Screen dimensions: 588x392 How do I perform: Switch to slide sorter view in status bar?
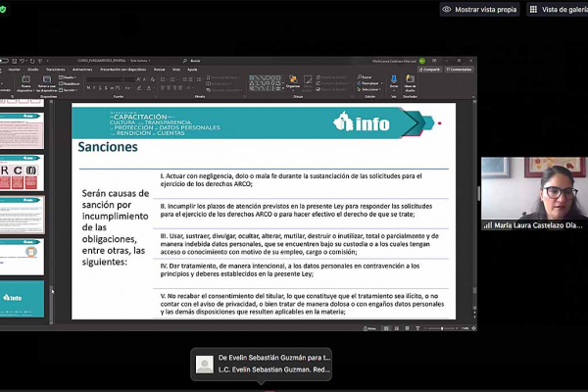pyautogui.click(x=397, y=328)
